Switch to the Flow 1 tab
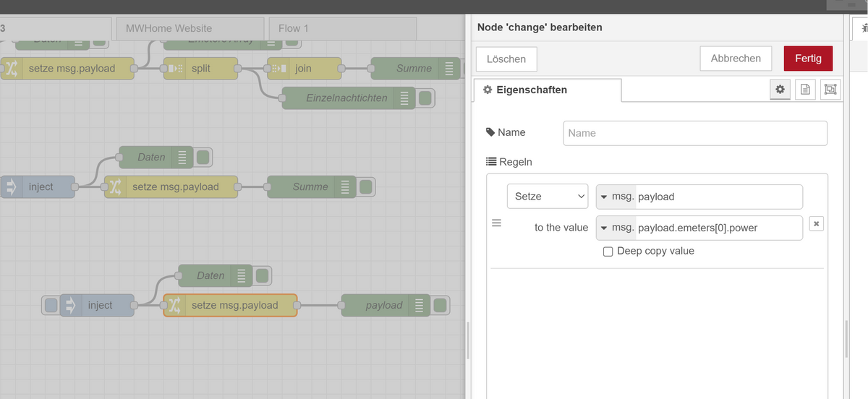This screenshot has height=399, width=868. (294, 28)
